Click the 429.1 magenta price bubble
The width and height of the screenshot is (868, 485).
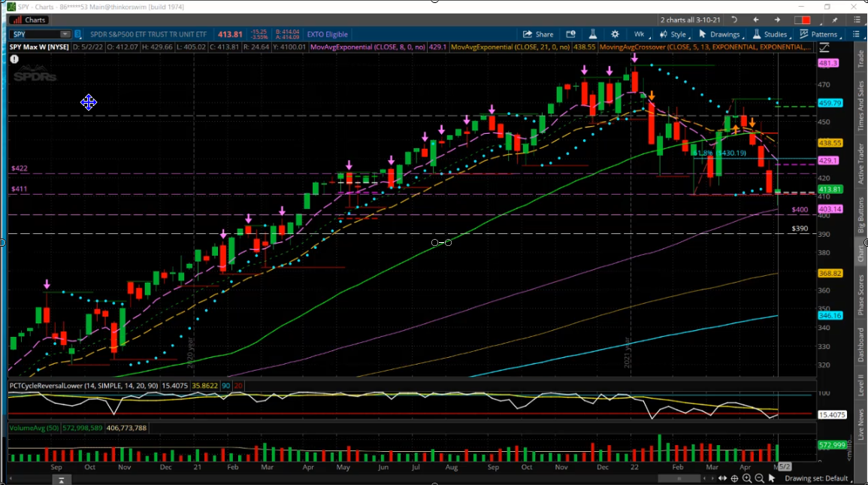pyautogui.click(x=828, y=161)
